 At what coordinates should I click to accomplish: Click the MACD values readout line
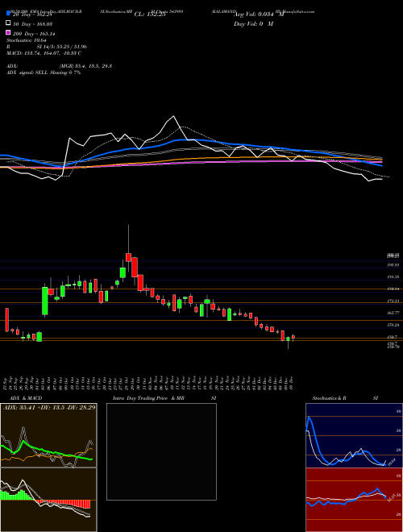coord(44,53)
